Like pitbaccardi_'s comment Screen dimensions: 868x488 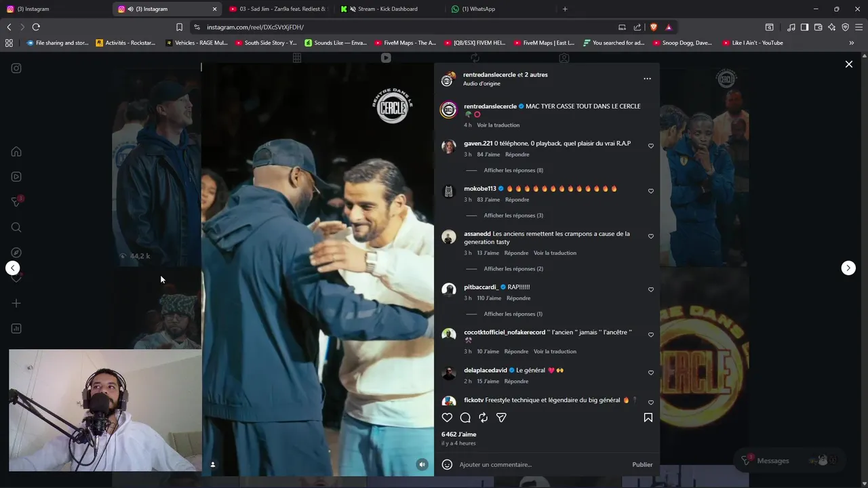651,289
